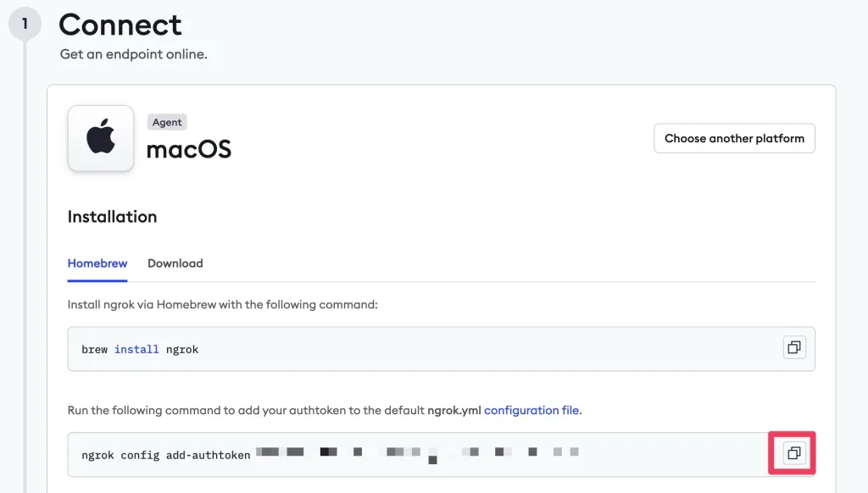Click the 'brew install ngrok' code text
Image resolution: width=868 pixels, height=493 pixels.
click(x=140, y=350)
